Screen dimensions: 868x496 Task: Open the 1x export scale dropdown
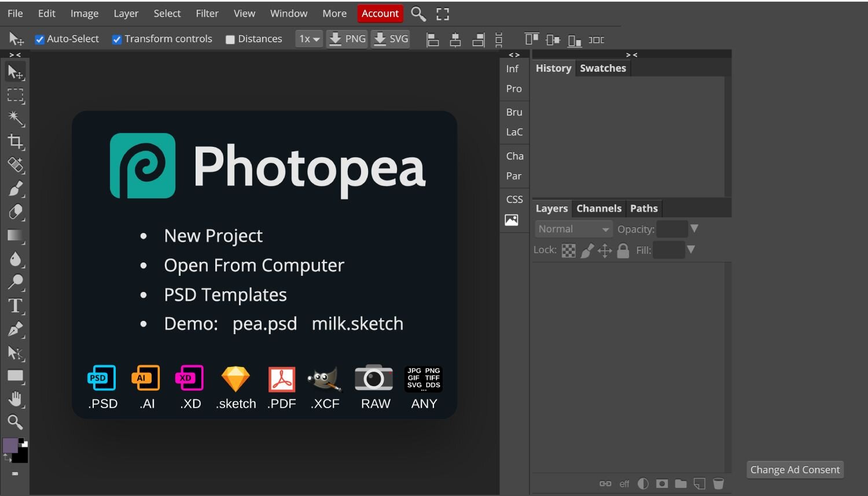coord(309,39)
